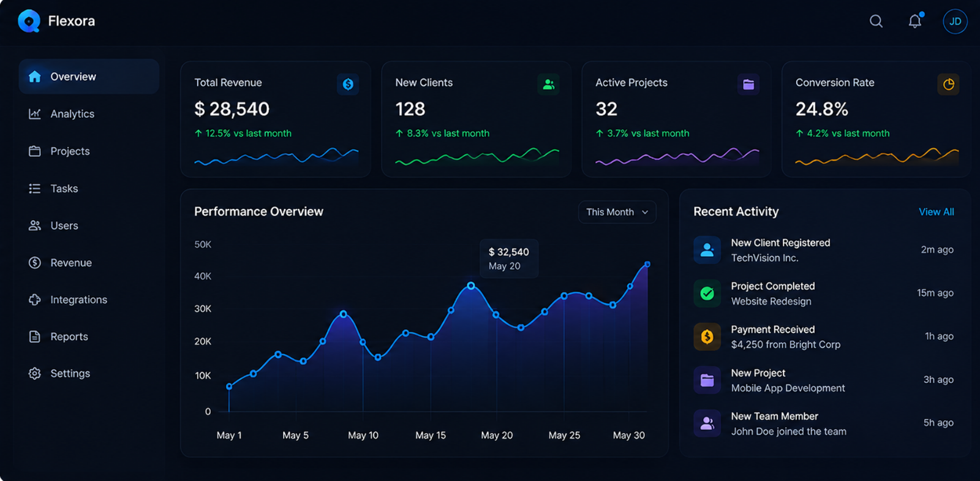Click "Mobile App Development" project text
This screenshot has width=980, height=481.
[x=788, y=388]
